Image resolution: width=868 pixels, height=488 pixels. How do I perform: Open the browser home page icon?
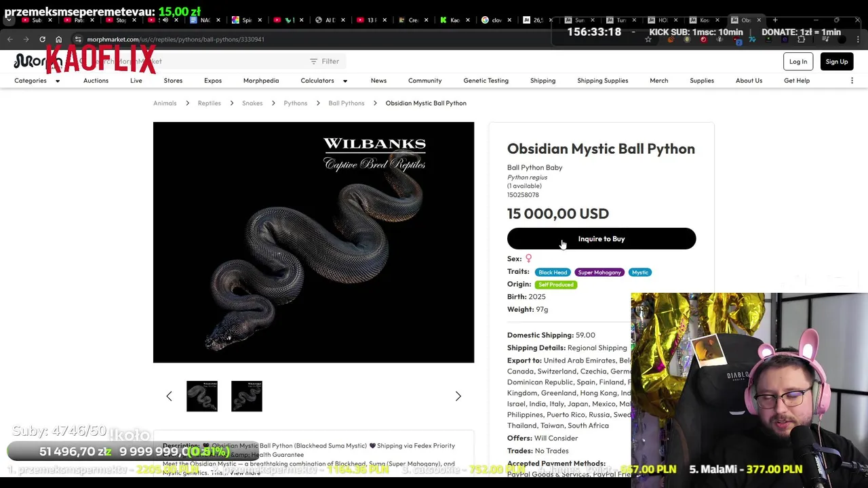point(58,39)
